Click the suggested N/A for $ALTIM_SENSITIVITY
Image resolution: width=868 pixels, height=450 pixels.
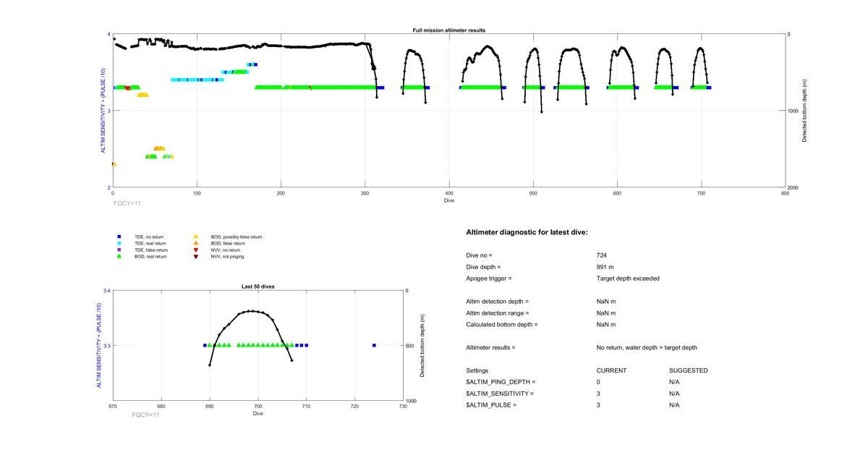click(674, 394)
